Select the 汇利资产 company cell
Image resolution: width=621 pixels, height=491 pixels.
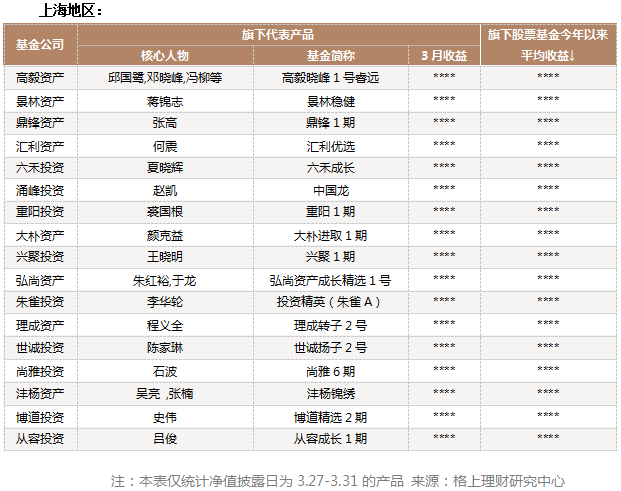[40, 147]
